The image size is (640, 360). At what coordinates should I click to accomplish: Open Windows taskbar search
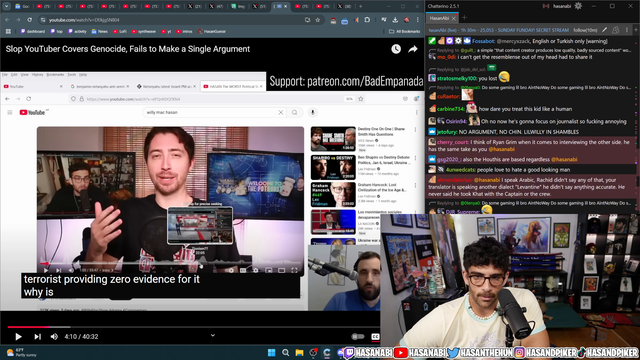pyautogui.click(x=285, y=352)
